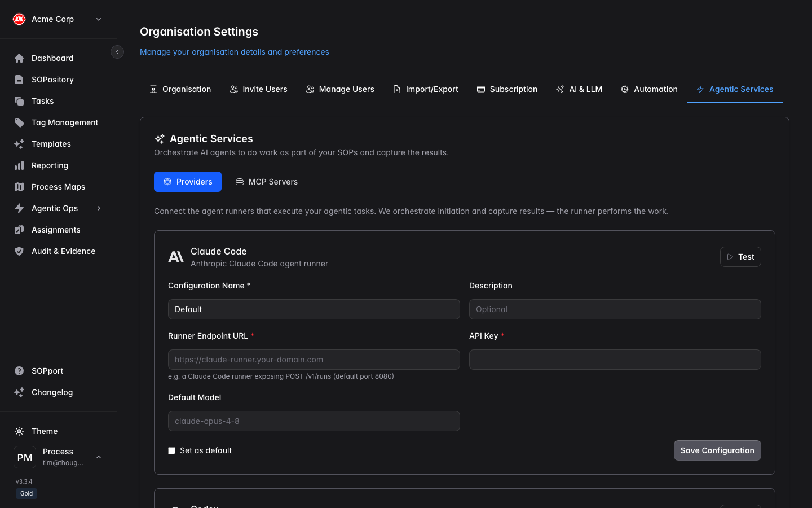Image resolution: width=812 pixels, height=508 pixels.
Task: Click the Templates sparkle icon
Action: click(19, 144)
